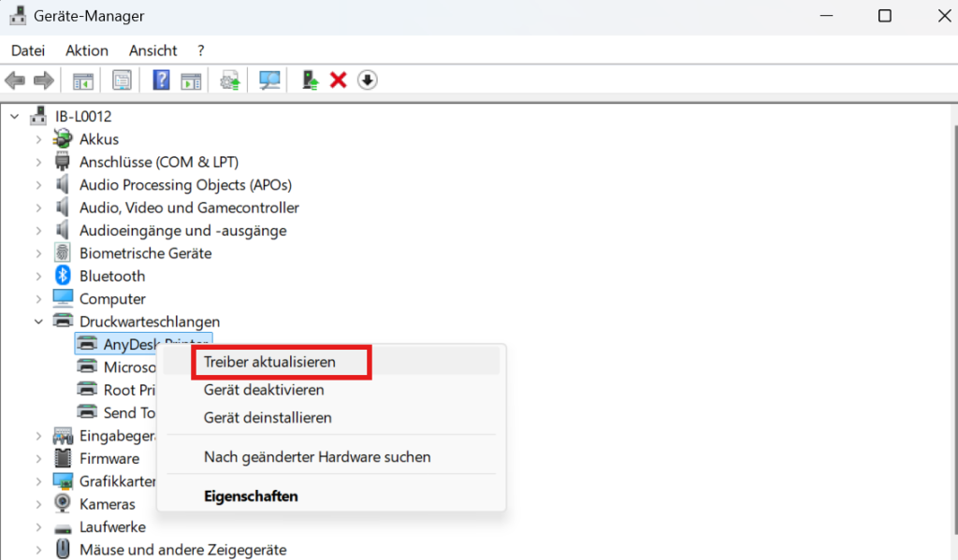
Task: Toggle the action pane toolbar icon
Action: (x=191, y=80)
